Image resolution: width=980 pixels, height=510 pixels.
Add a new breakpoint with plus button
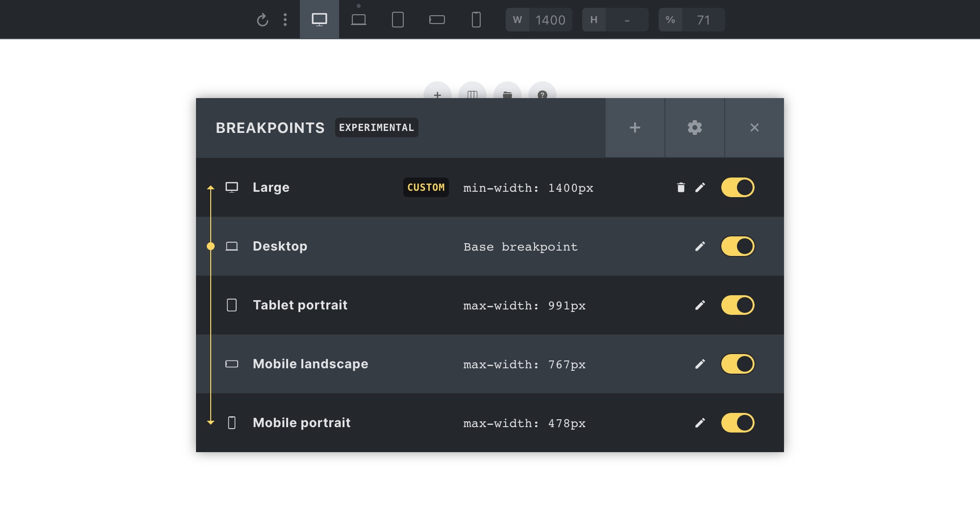(635, 127)
